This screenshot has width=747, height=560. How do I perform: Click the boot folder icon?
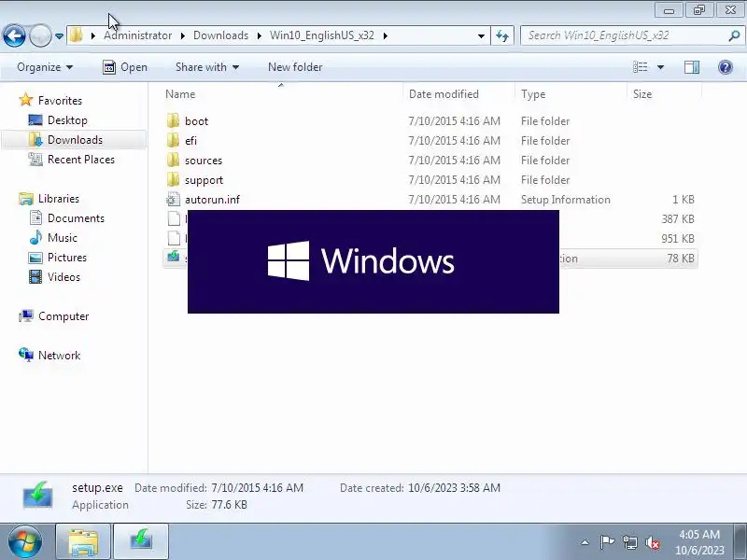[173, 120]
